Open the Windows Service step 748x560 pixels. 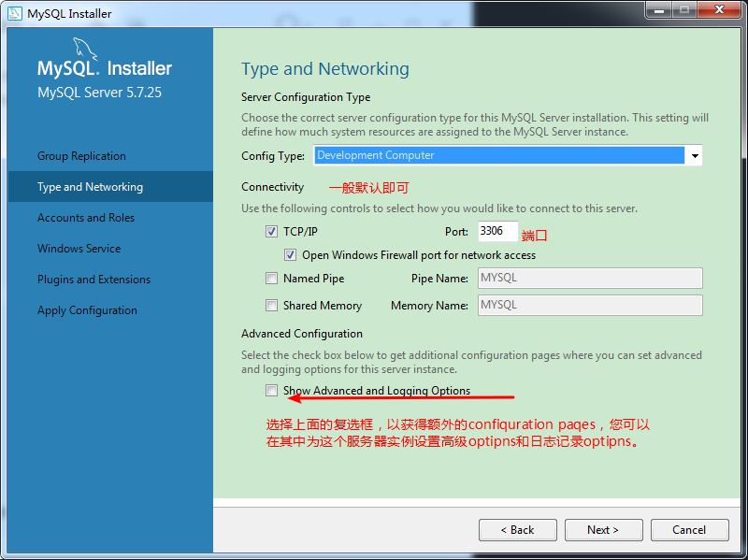click(x=79, y=249)
